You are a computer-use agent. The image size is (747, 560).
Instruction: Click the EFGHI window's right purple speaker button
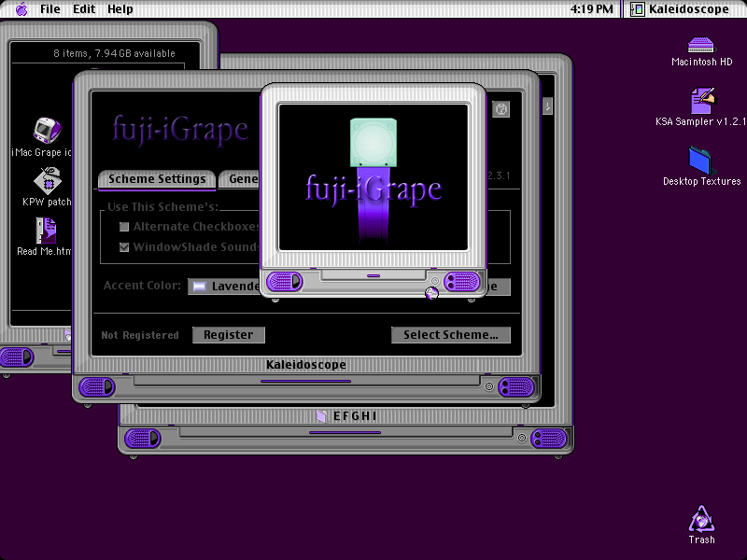click(x=549, y=438)
